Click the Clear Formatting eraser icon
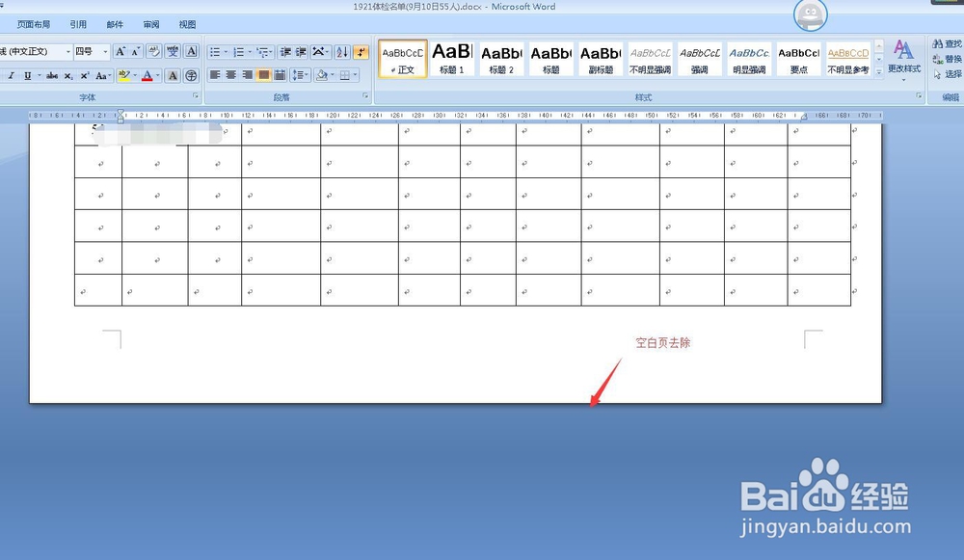The width and height of the screenshot is (964, 560). tap(153, 52)
